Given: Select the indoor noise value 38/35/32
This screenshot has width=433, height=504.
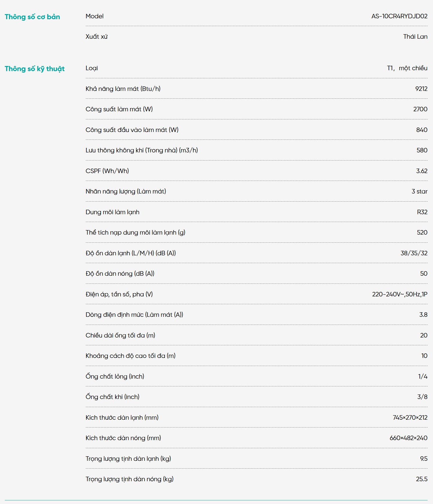Looking at the screenshot, I should 414,253.
